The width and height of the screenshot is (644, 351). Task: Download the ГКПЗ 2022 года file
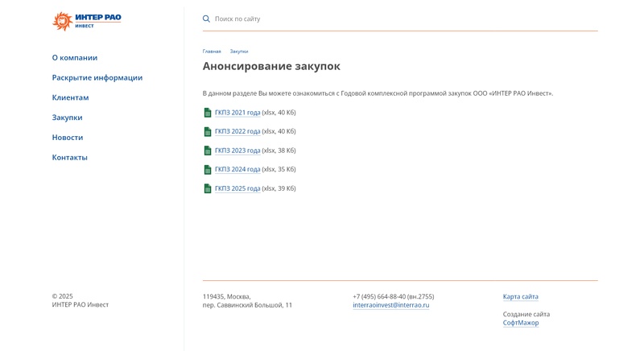pos(237,131)
